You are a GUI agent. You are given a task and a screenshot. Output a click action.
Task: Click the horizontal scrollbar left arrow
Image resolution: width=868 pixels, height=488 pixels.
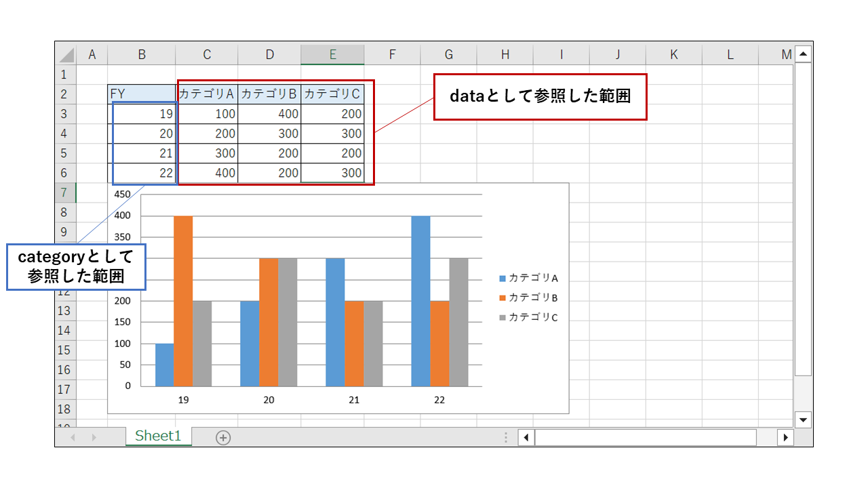pyautogui.click(x=526, y=437)
